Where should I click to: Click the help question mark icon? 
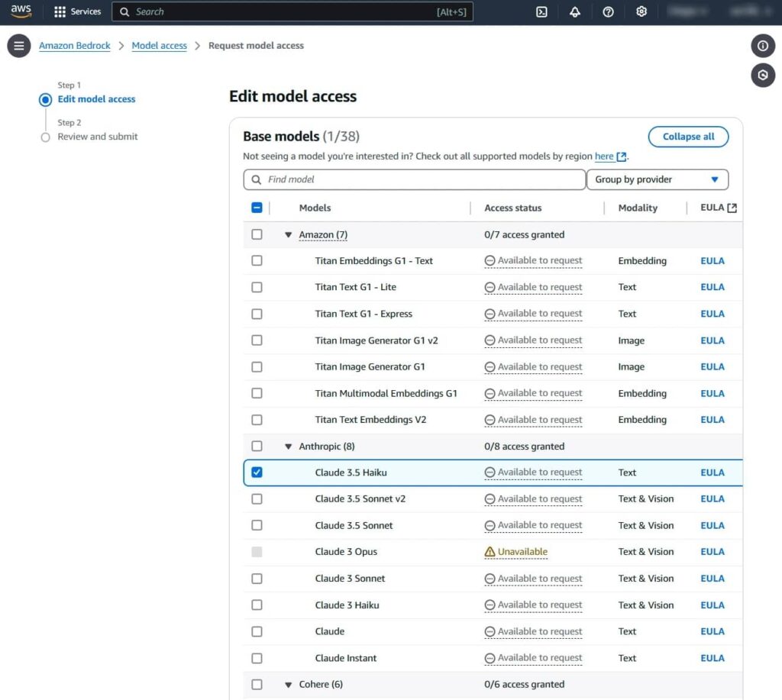click(608, 11)
